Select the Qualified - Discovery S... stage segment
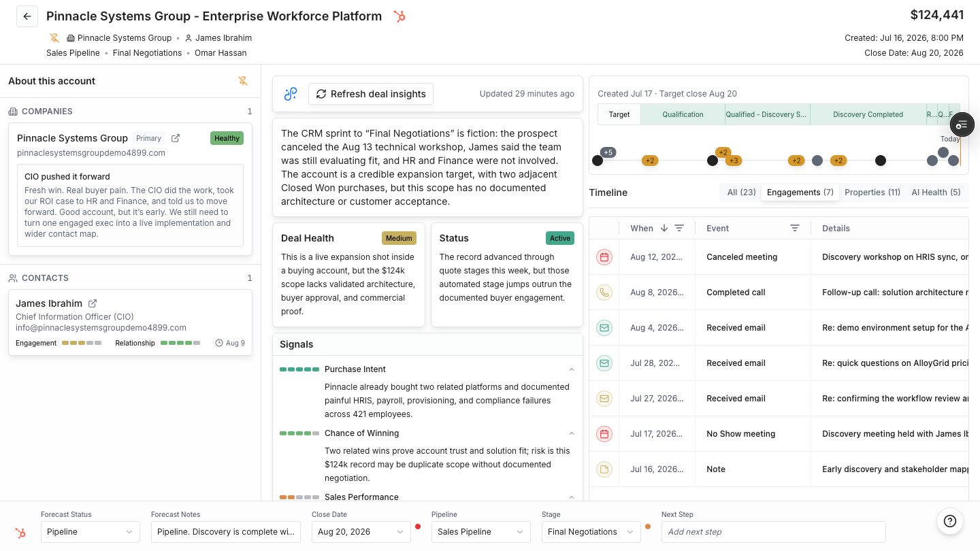 (x=767, y=114)
